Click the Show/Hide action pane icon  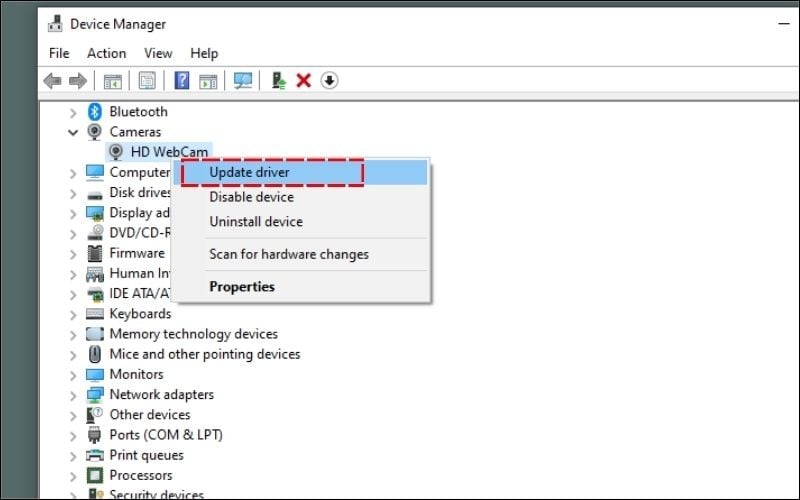pos(208,81)
